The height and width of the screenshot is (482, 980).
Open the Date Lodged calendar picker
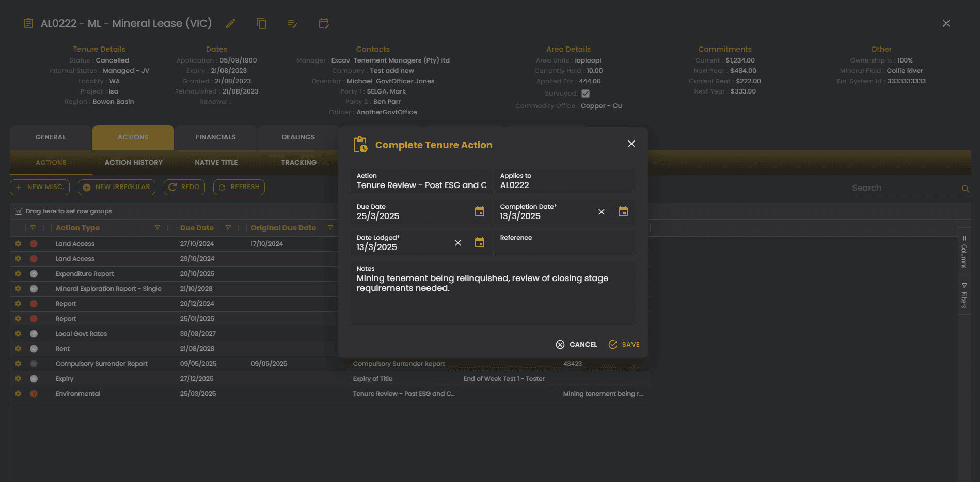coord(480,242)
